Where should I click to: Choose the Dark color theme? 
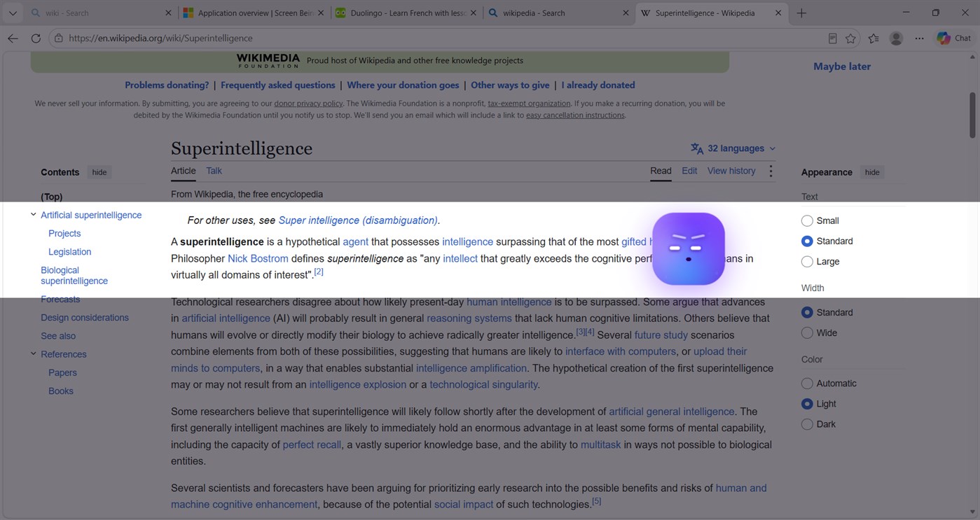point(807,424)
